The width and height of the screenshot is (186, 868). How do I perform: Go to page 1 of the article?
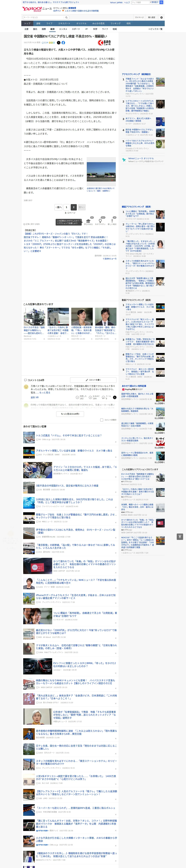[66, 207]
